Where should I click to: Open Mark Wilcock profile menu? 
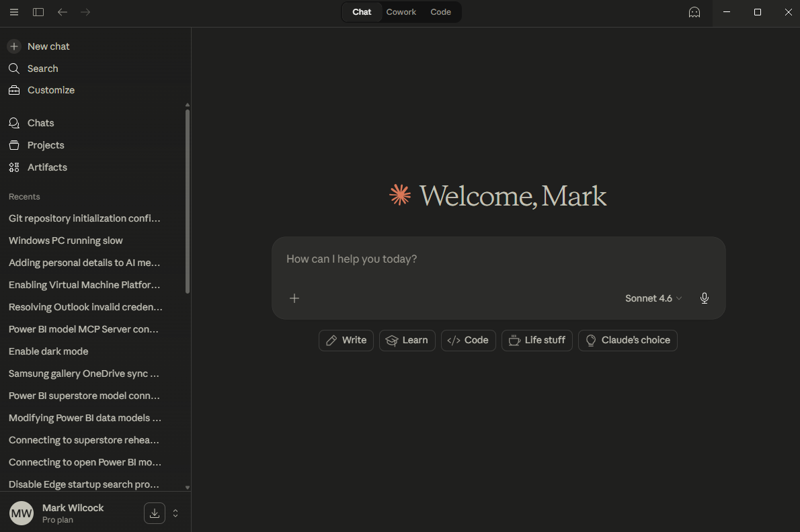(73, 513)
